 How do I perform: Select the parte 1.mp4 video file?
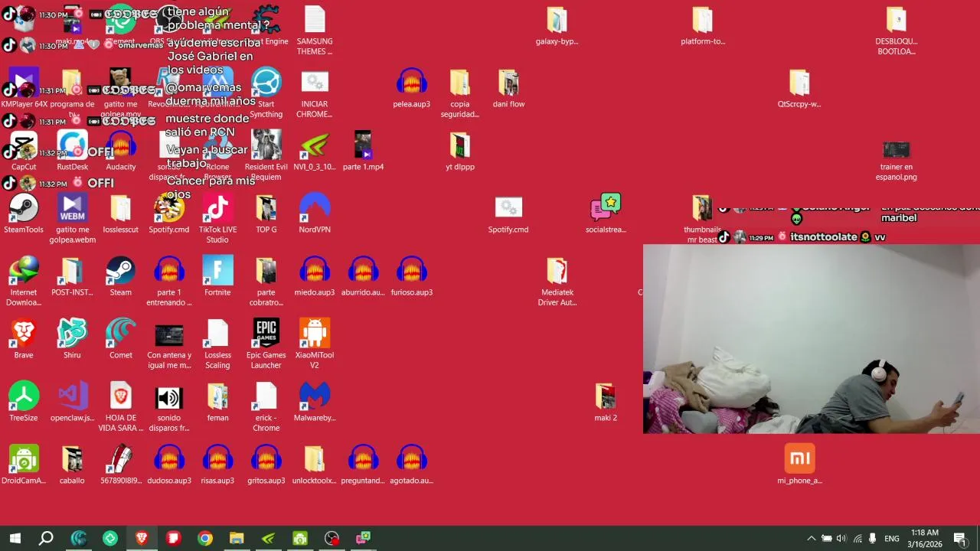pos(363,152)
